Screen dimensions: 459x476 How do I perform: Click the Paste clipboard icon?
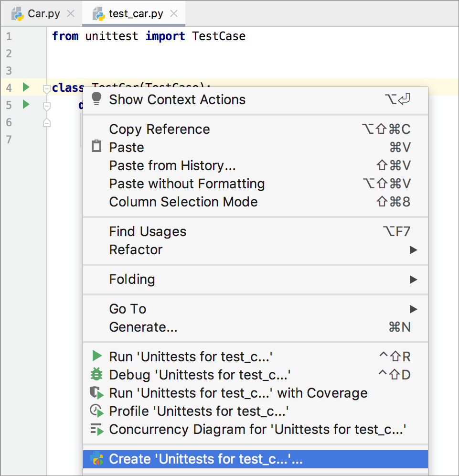(x=96, y=146)
